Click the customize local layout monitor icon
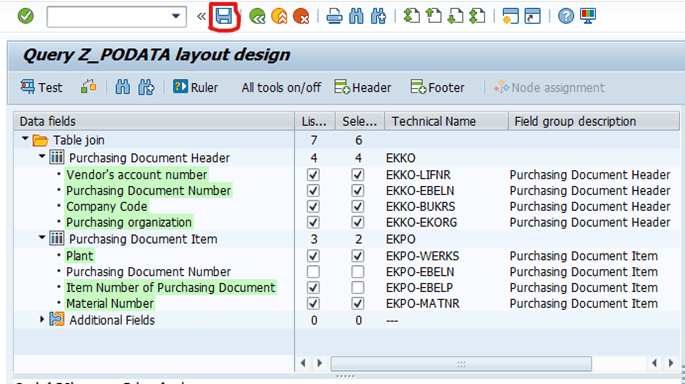 coord(588,17)
